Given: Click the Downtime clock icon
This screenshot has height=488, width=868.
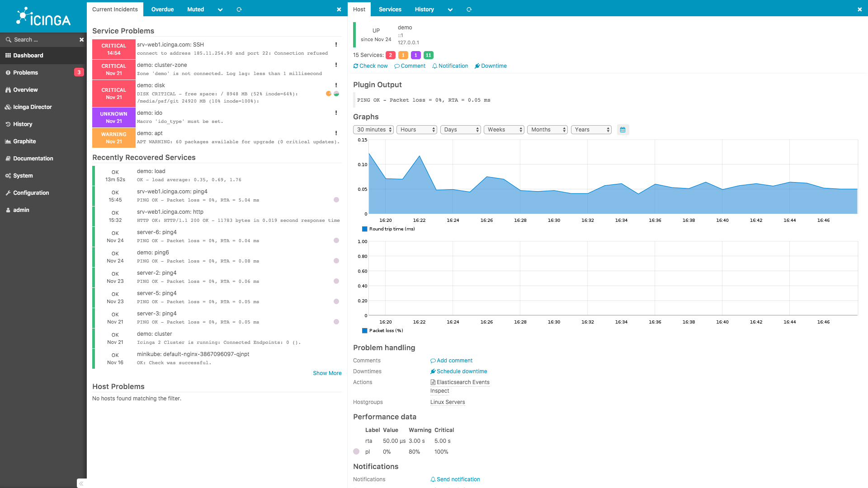Looking at the screenshot, I should 478,66.
